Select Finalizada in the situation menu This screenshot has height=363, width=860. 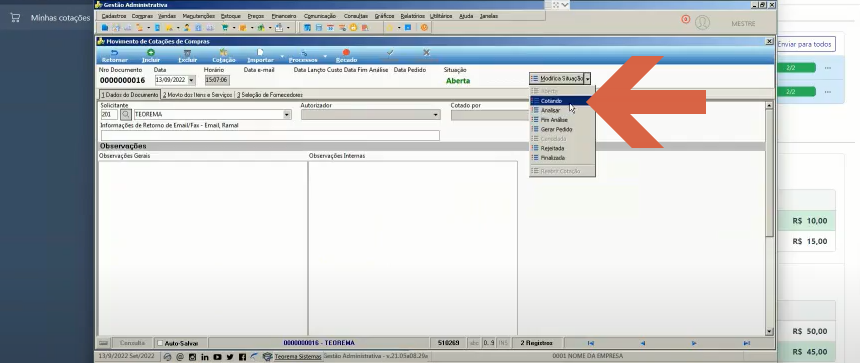click(x=561, y=157)
